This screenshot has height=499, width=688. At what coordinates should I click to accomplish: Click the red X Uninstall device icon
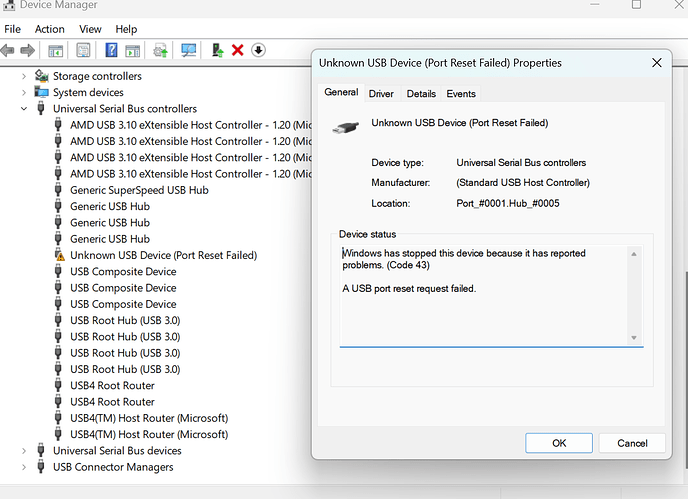tap(238, 50)
